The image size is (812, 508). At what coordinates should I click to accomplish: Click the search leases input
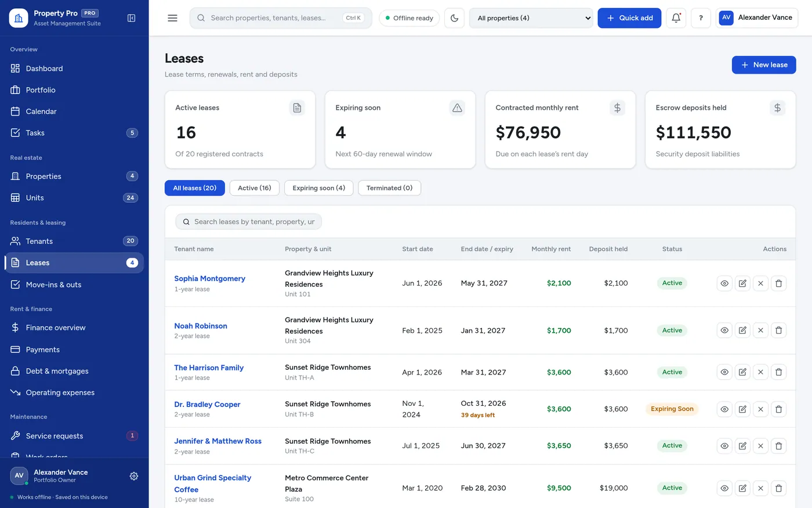tap(248, 222)
